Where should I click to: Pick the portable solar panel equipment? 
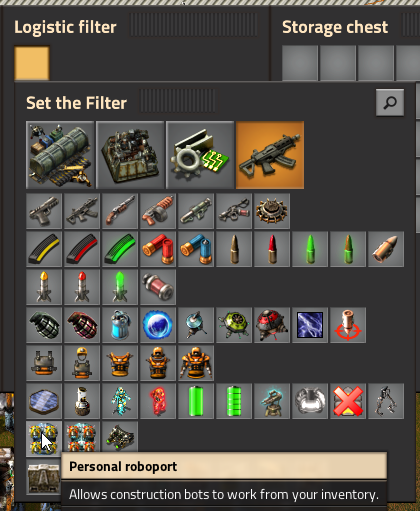point(44,401)
